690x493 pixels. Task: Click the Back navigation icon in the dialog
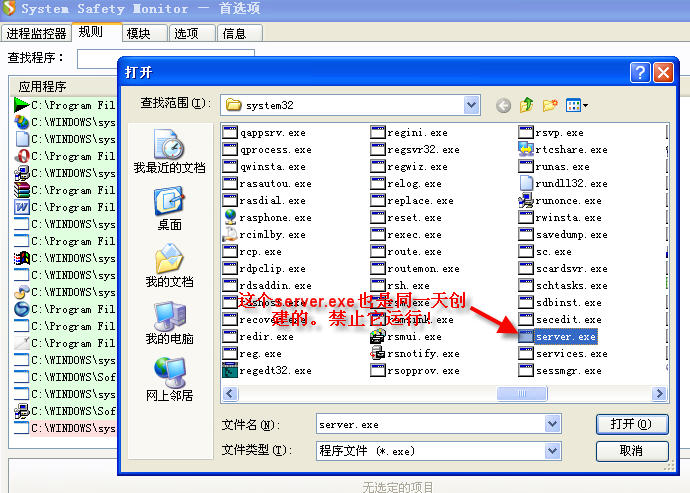point(503,105)
